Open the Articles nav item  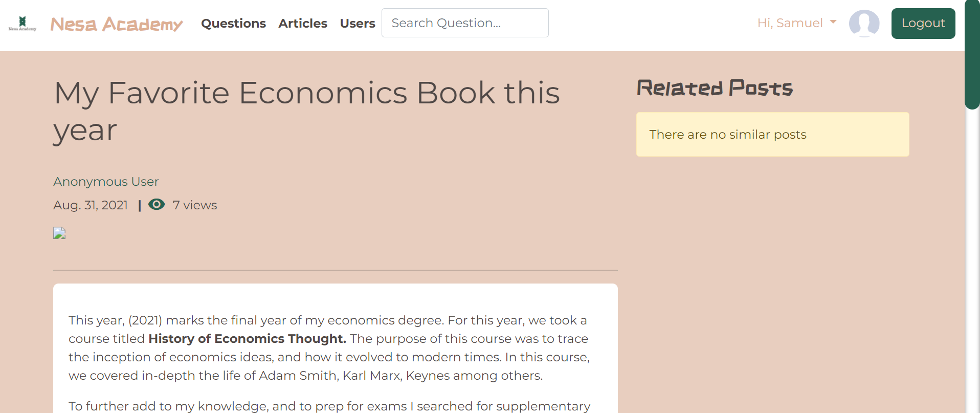303,24
